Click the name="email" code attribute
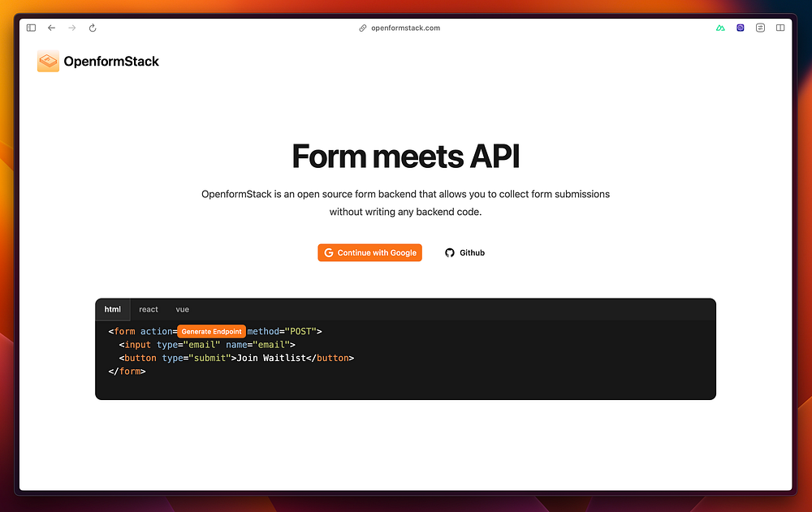Screen dimensions: 812x512 click(x=257, y=345)
